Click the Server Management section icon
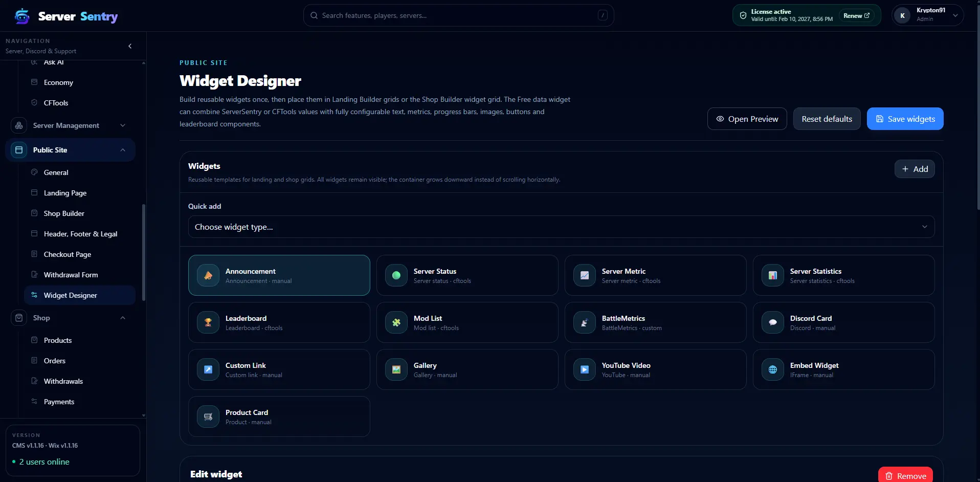Screen dimensions: 980x482 (19, 125)
